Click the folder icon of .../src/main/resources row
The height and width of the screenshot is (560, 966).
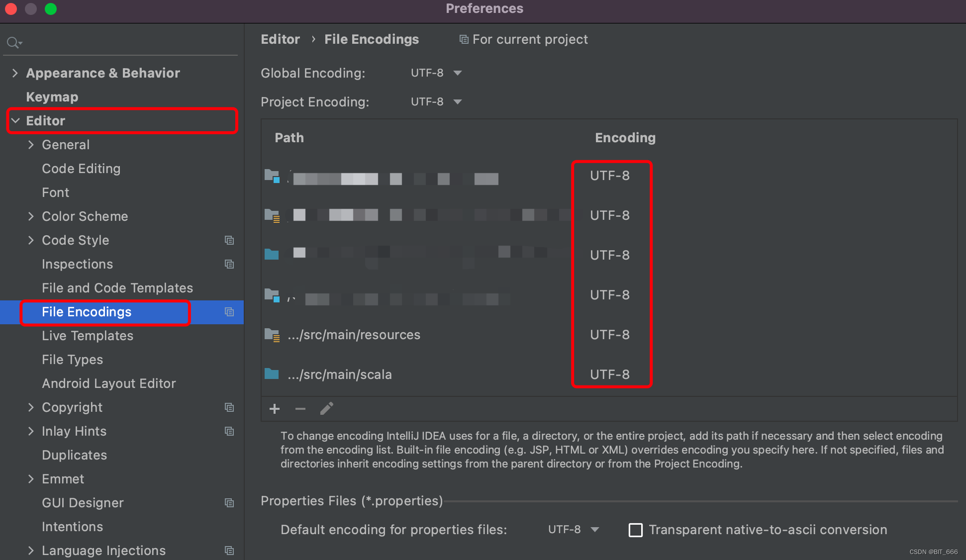click(x=272, y=335)
